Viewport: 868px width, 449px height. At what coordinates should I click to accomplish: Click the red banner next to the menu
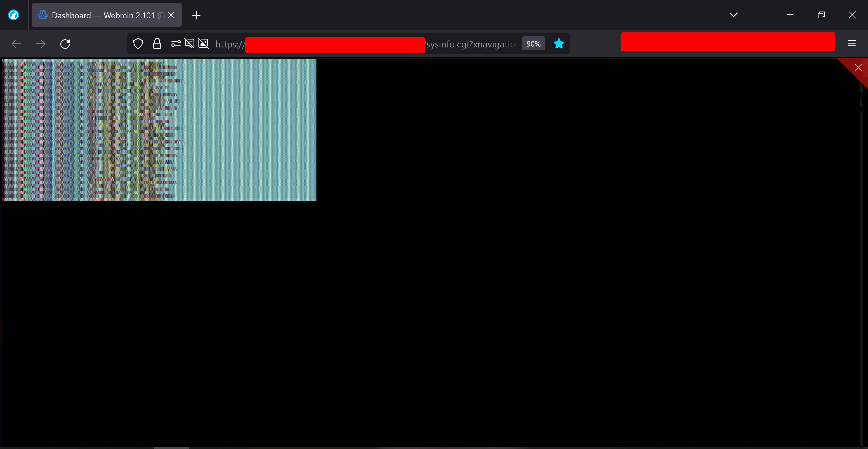point(728,42)
